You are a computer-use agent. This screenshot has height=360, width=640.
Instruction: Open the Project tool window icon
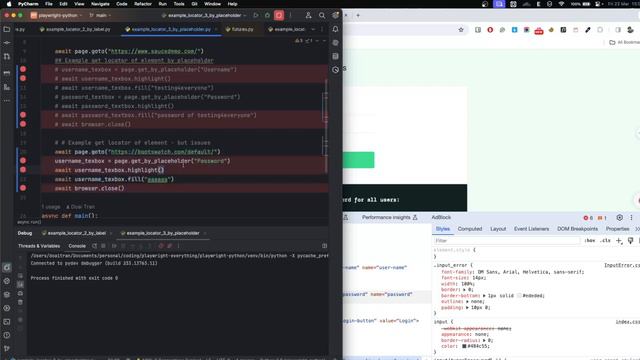[x=7, y=29]
